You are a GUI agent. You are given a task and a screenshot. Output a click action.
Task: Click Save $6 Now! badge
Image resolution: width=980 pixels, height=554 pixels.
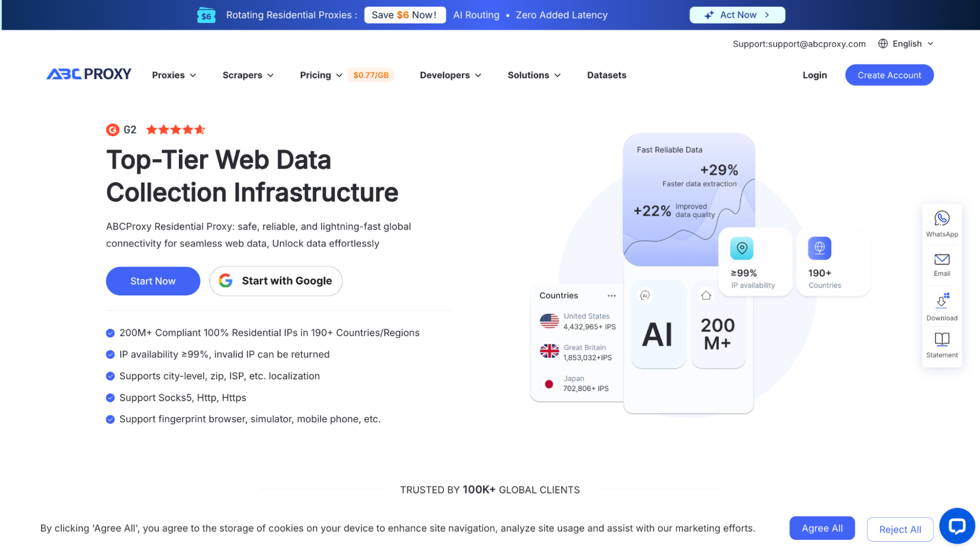(x=404, y=15)
